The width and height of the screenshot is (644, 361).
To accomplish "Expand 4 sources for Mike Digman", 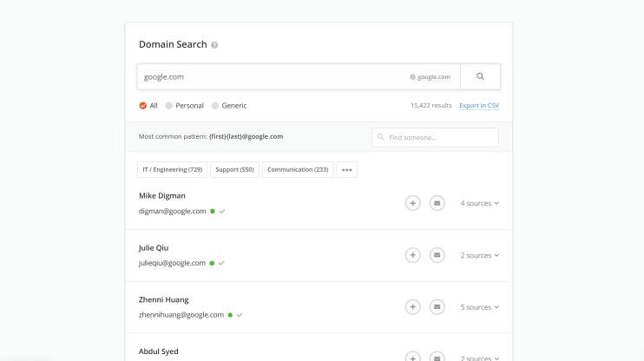I will (x=480, y=203).
